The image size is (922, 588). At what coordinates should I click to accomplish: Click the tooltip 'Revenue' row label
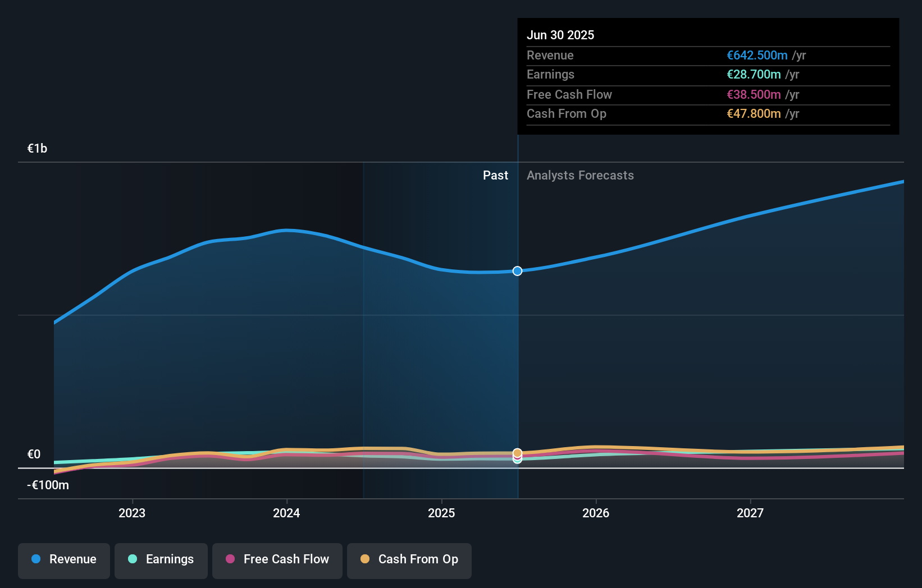550,56
